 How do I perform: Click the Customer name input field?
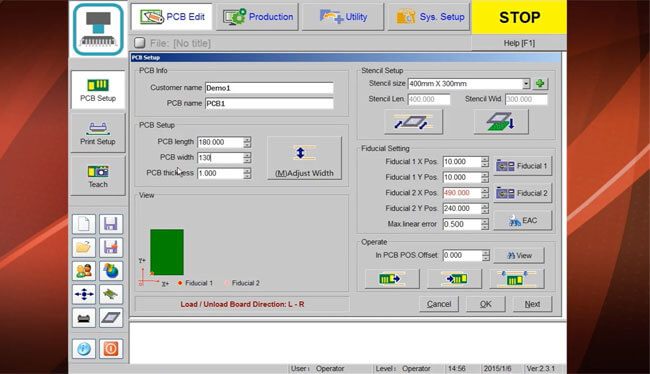click(269, 88)
